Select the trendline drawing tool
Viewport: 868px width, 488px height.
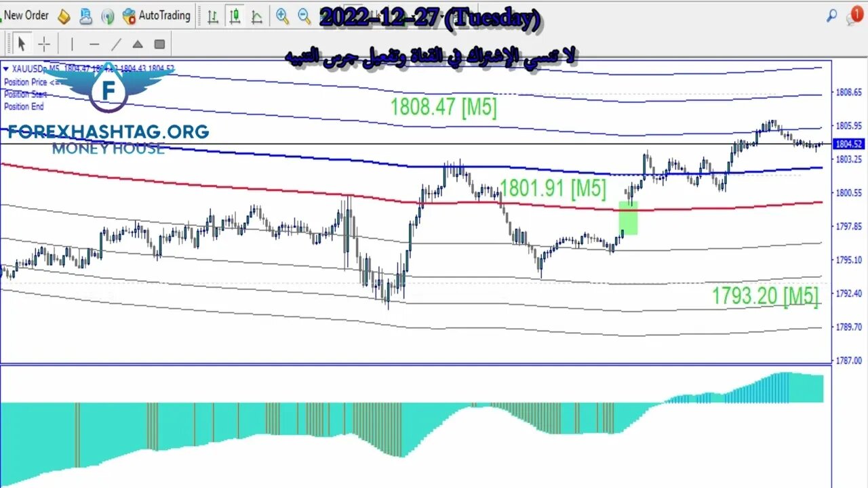[116, 45]
